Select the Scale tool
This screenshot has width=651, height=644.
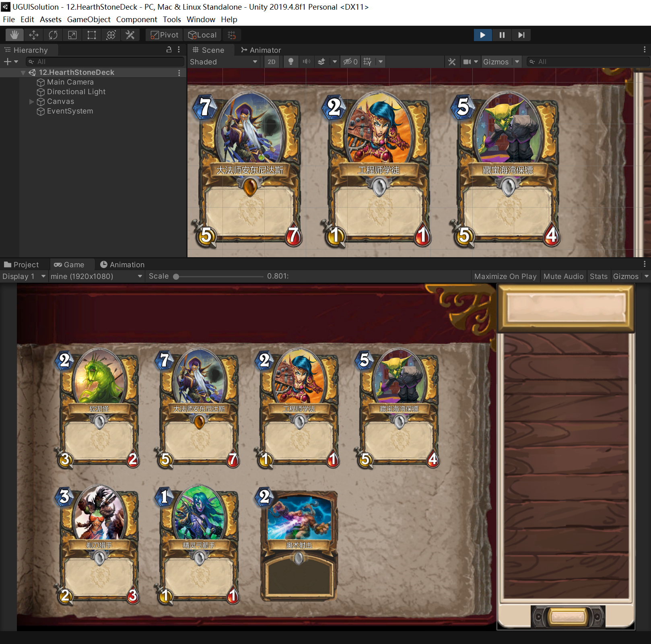[72, 35]
